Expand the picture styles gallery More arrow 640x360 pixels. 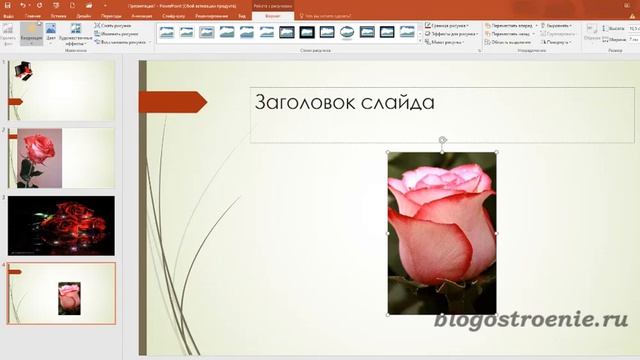click(x=420, y=41)
